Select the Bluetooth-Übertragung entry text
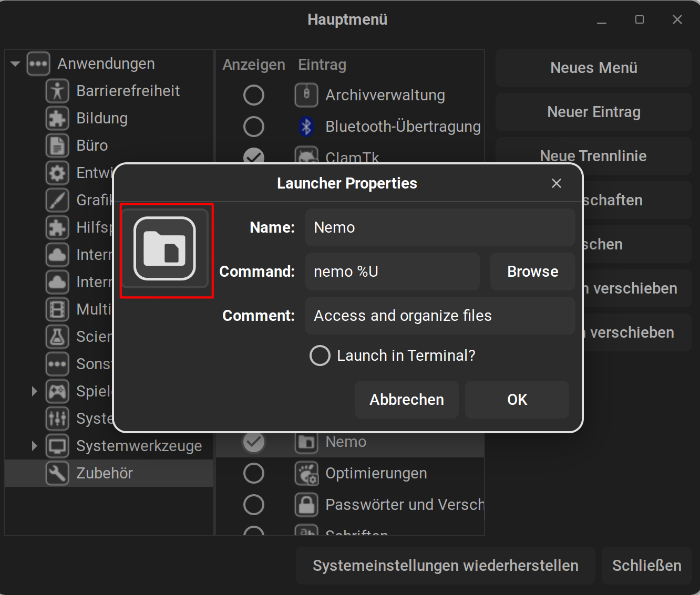700x595 pixels. point(403,127)
